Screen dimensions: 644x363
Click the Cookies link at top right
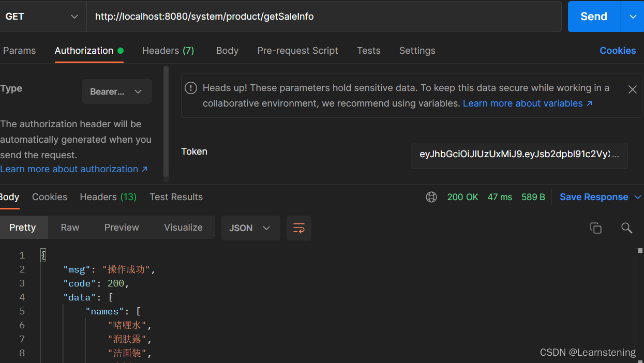(618, 51)
